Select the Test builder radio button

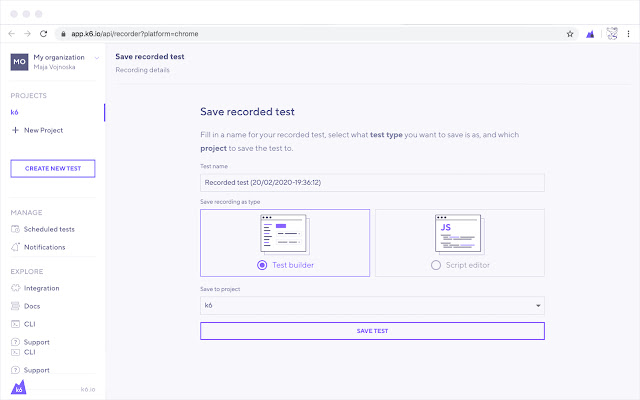pyautogui.click(x=262, y=265)
